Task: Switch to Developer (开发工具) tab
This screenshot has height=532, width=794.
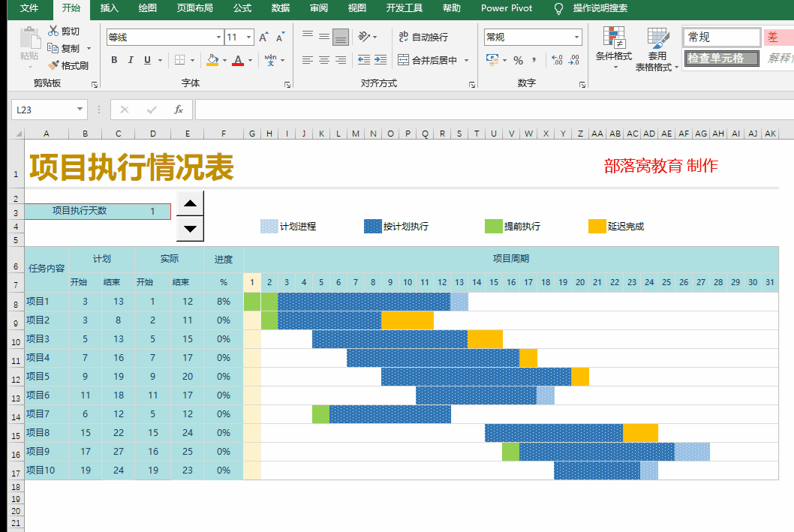Action: 404,8
